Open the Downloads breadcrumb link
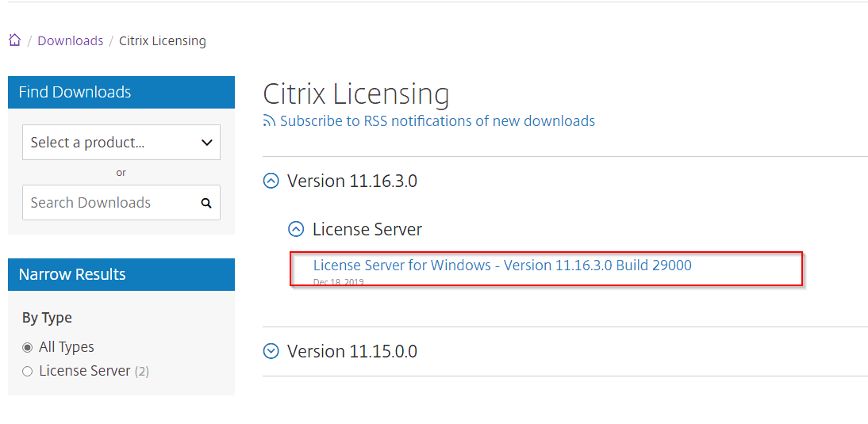This screenshot has width=868, height=424. tap(71, 41)
